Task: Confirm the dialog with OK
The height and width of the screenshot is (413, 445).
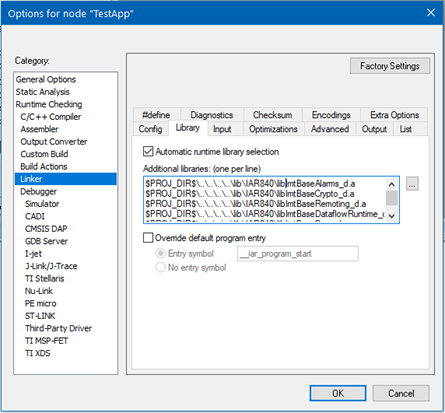Action: (338, 393)
